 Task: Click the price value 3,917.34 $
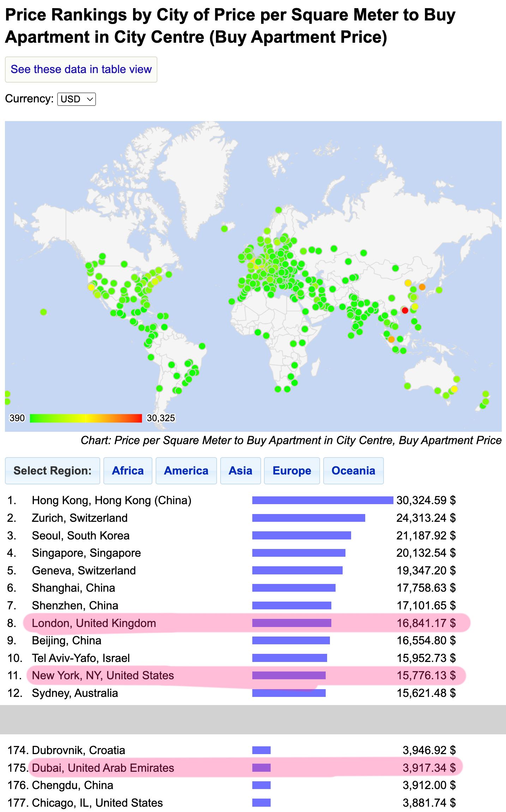pyautogui.click(x=429, y=768)
